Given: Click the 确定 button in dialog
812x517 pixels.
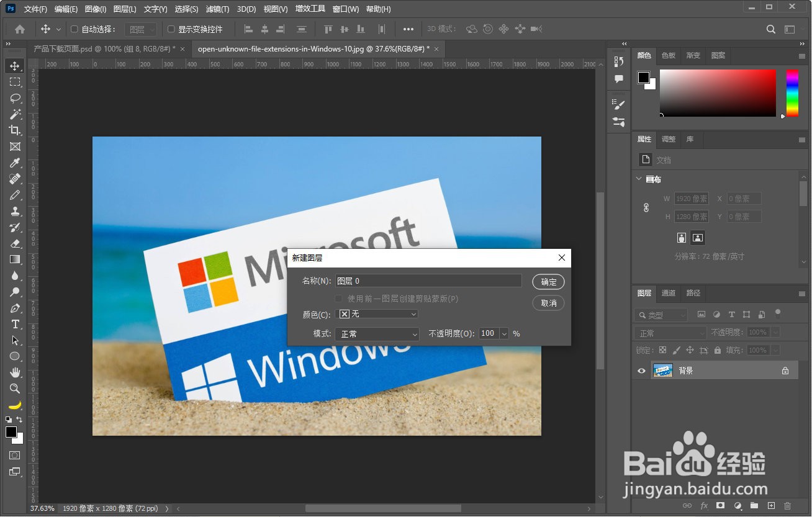Looking at the screenshot, I should pyautogui.click(x=549, y=282).
